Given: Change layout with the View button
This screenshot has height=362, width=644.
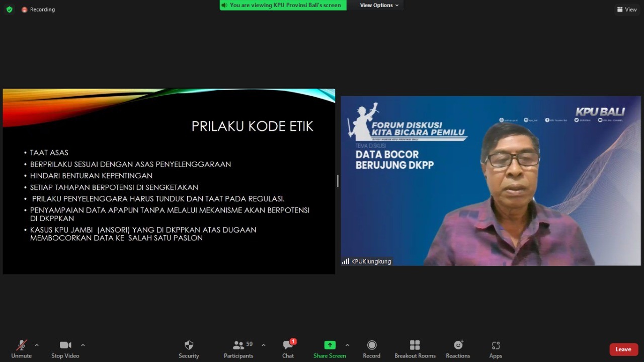Looking at the screenshot, I should (x=627, y=10).
